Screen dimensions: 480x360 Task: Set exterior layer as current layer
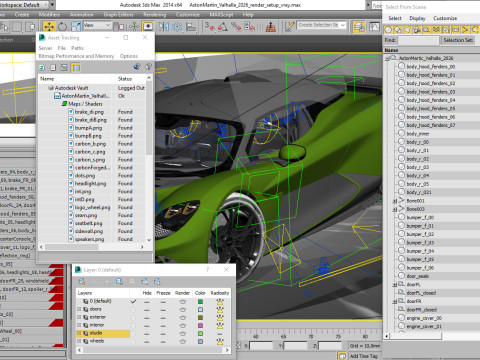pyautogui.click(x=133, y=317)
